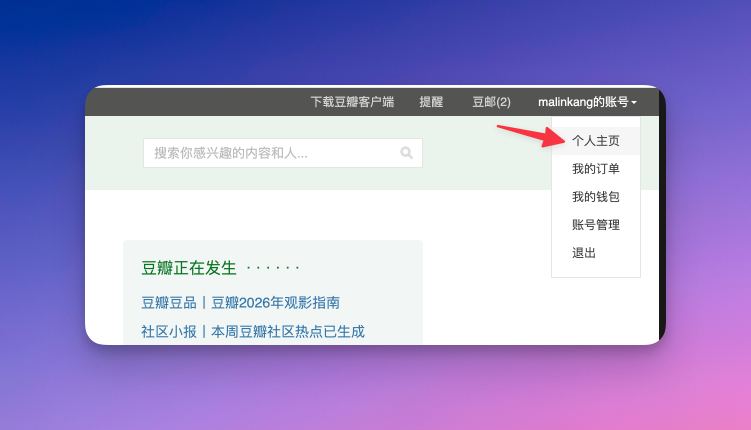Focus the 搜索你感兴趣的内容和人 search field
Viewport: 751px width, 430px height.
tap(270, 153)
